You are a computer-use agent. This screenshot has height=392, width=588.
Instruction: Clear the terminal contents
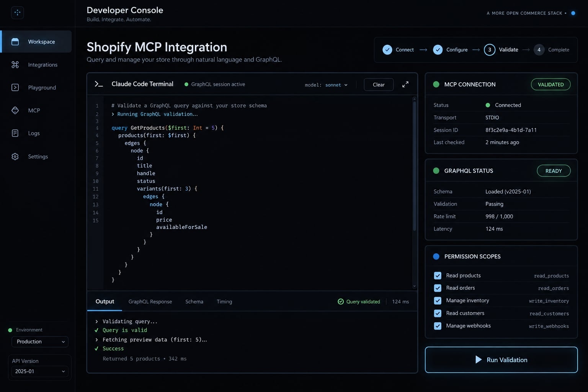tap(379, 85)
